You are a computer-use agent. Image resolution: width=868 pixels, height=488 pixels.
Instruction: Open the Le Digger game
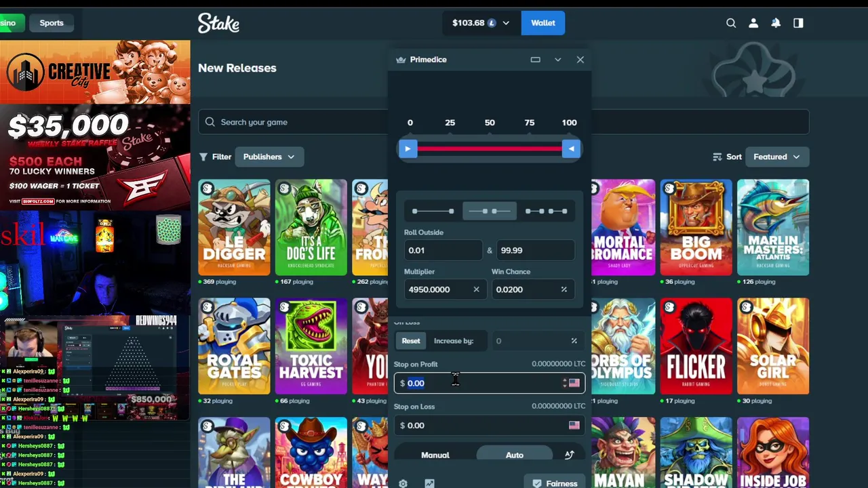[x=234, y=228]
